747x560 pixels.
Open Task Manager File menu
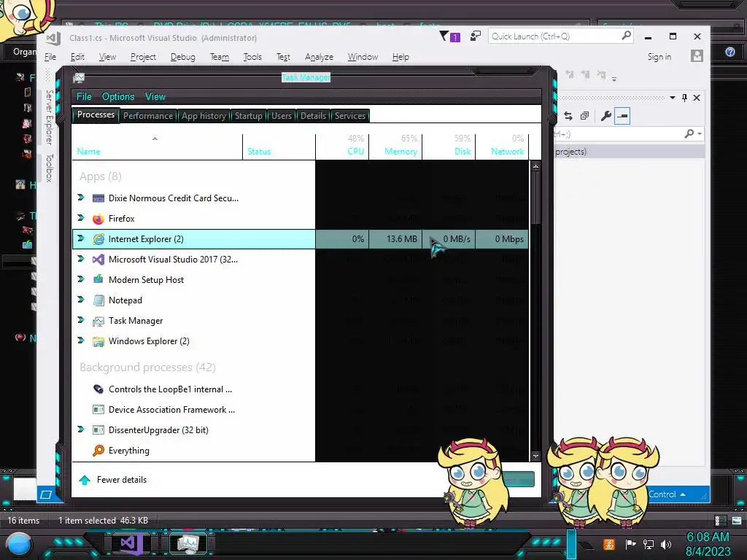(84, 97)
